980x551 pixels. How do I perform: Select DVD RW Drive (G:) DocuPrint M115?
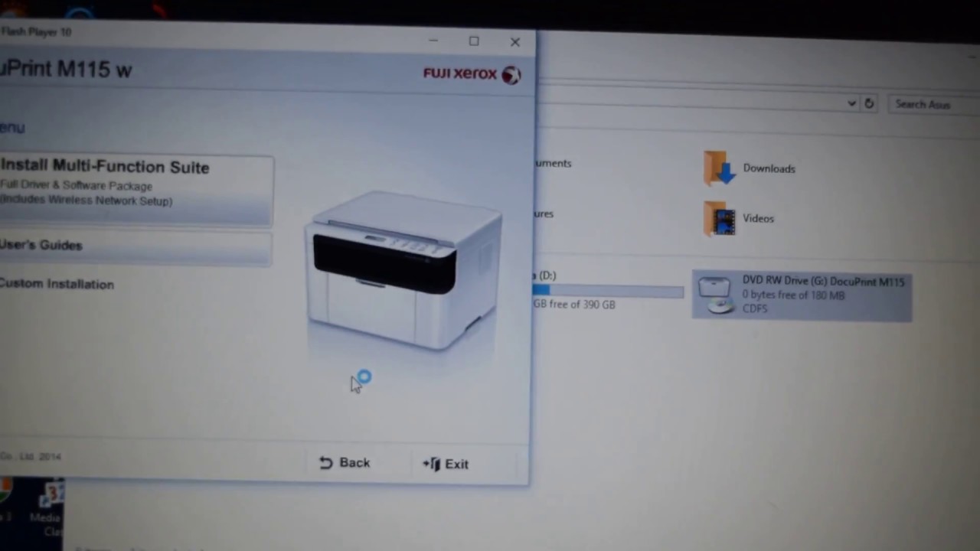(802, 295)
